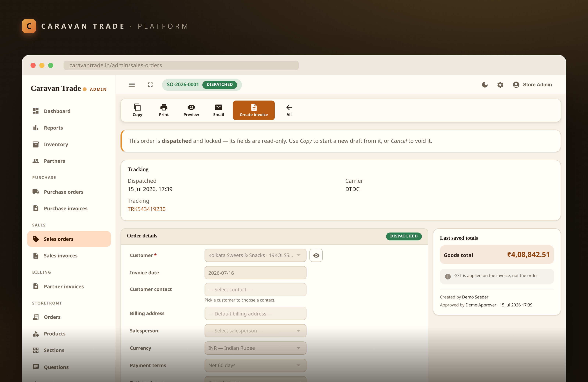Go back to All orders
This screenshot has height=382, width=588.
[x=289, y=110]
